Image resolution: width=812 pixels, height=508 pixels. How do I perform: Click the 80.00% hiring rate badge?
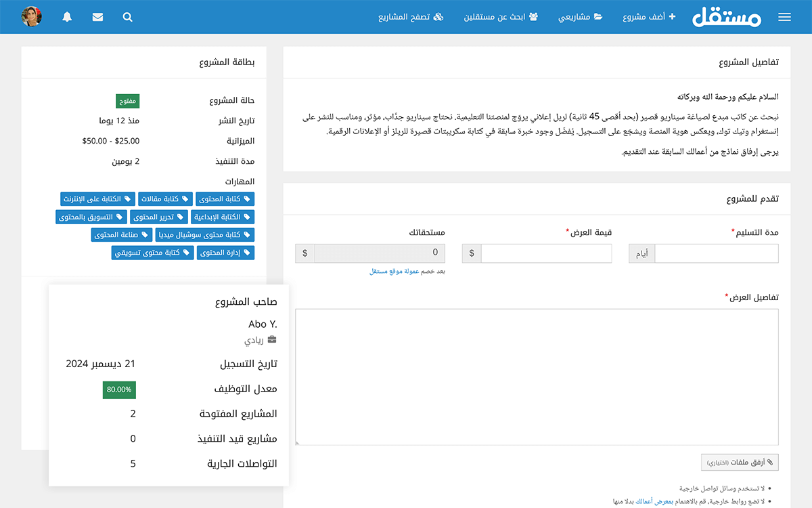(x=119, y=389)
